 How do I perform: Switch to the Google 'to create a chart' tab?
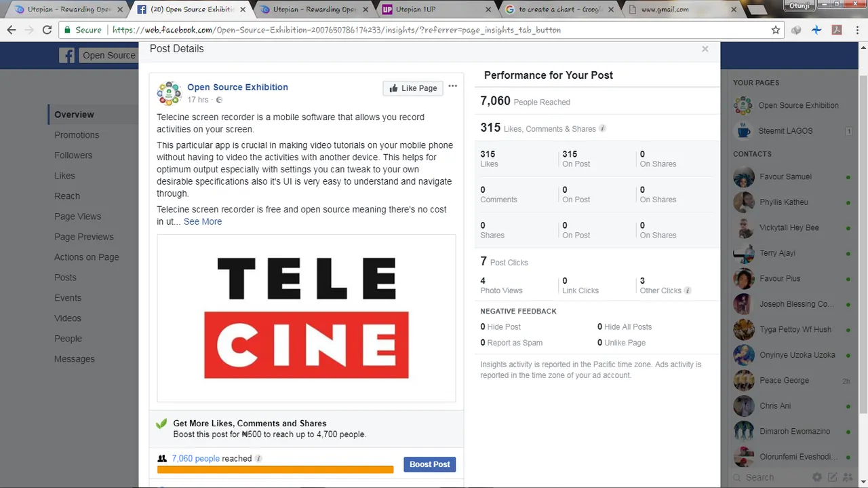pyautogui.click(x=558, y=10)
